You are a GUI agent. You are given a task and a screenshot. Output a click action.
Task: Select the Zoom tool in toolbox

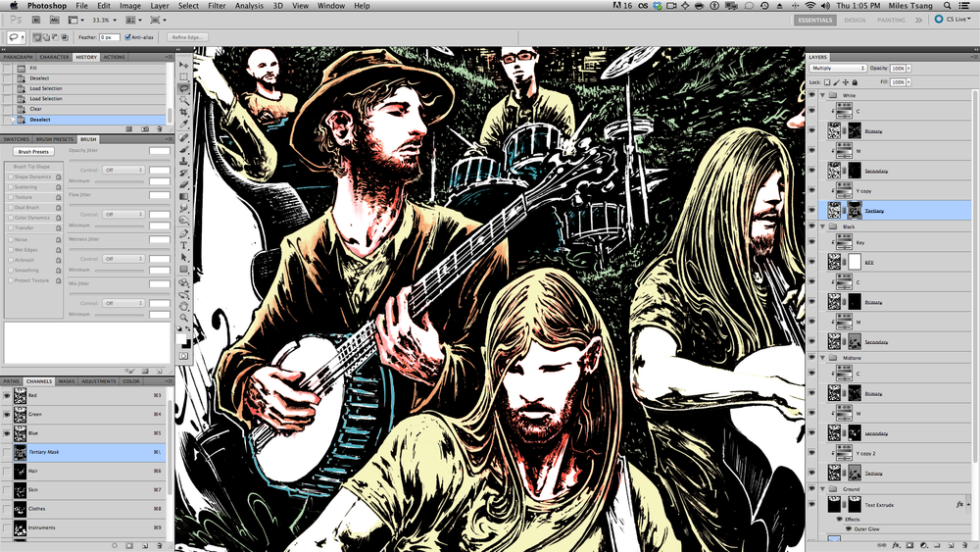[x=184, y=318]
